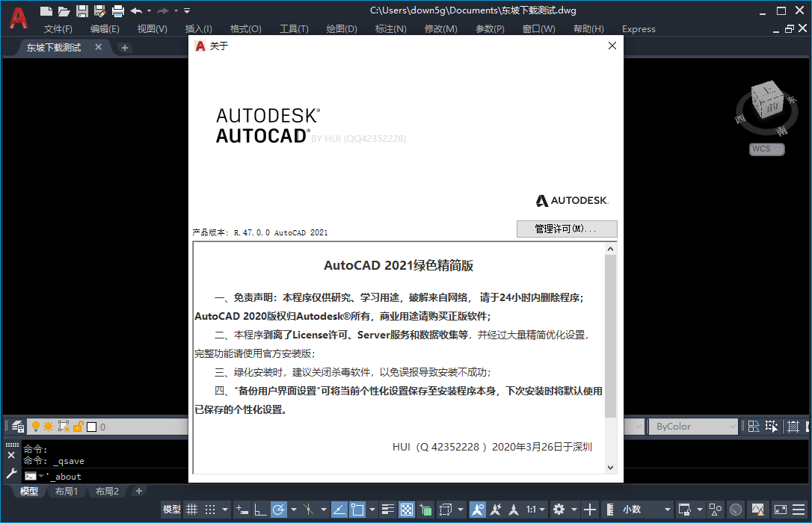Add a new layout with the plus tab

(139, 491)
